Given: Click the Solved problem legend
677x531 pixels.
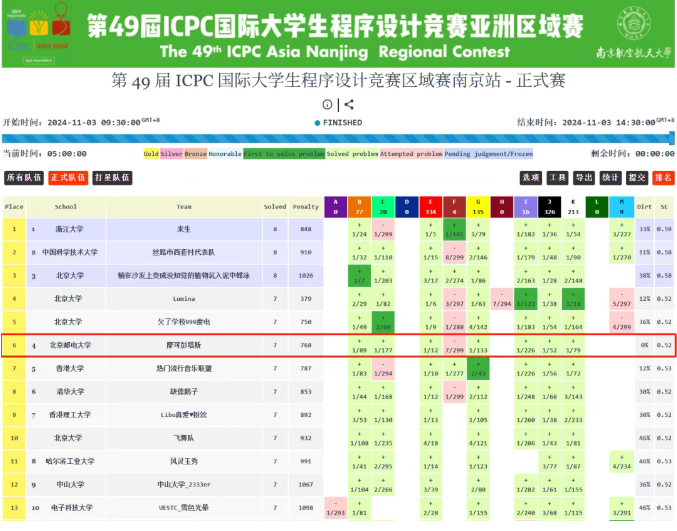Looking at the screenshot, I should coord(352,154).
